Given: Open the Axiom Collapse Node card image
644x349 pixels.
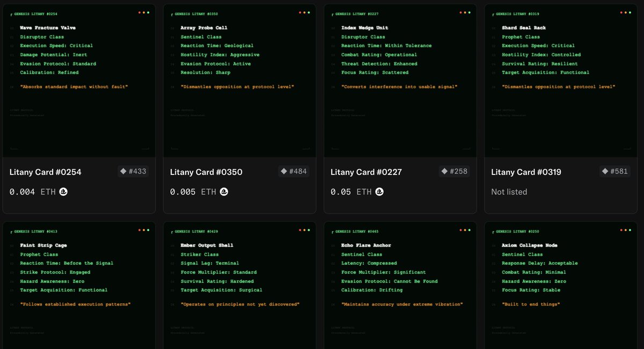Looking at the screenshot, I should pos(561,286).
